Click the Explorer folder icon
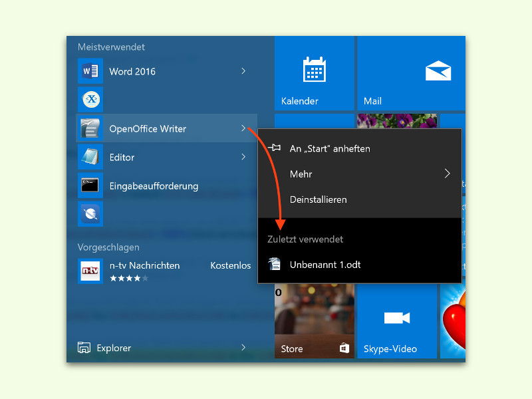532x399 pixels. click(84, 347)
